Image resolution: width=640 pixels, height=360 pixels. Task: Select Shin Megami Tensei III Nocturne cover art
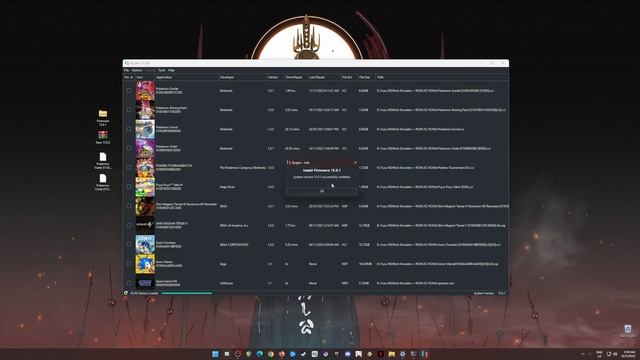tap(145, 206)
